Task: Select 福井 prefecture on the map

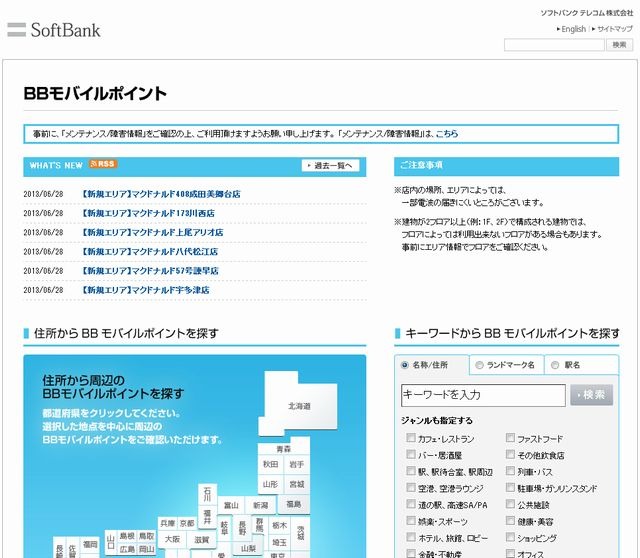Action: click(x=207, y=517)
